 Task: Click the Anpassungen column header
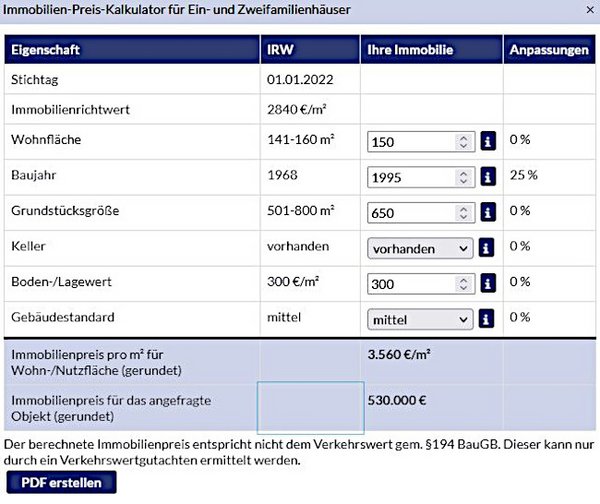(x=549, y=49)
